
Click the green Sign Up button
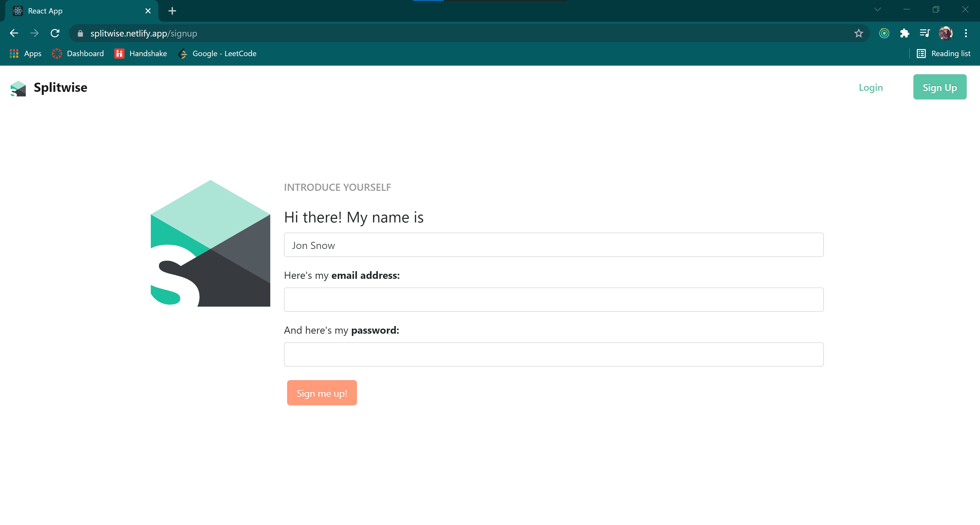point(939,87)
